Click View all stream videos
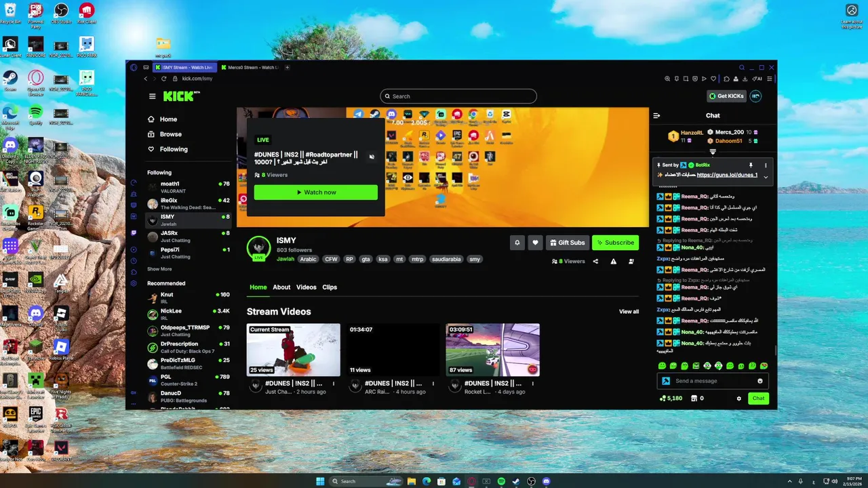Viewport: 868px width, 488px height. pos(629,312)
